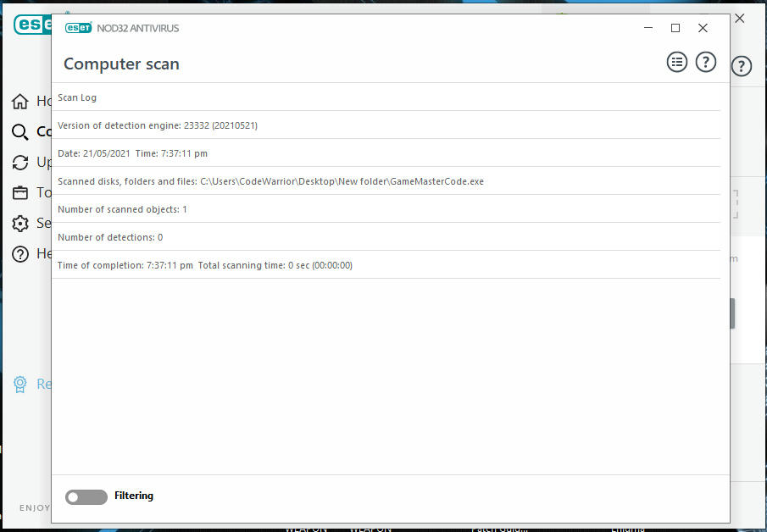Click the ESET logo in scan title bar
This screenshot has height=532, width=767.
[x=79, y=28]
